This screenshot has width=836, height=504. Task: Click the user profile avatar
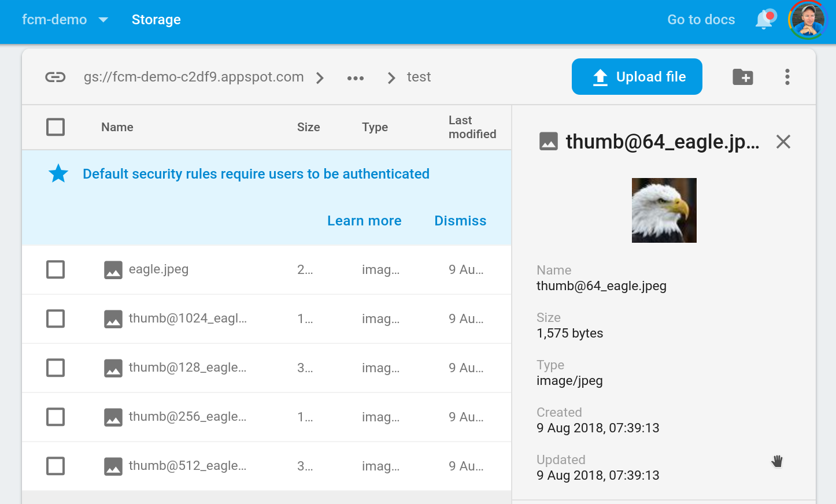[808, 19]
